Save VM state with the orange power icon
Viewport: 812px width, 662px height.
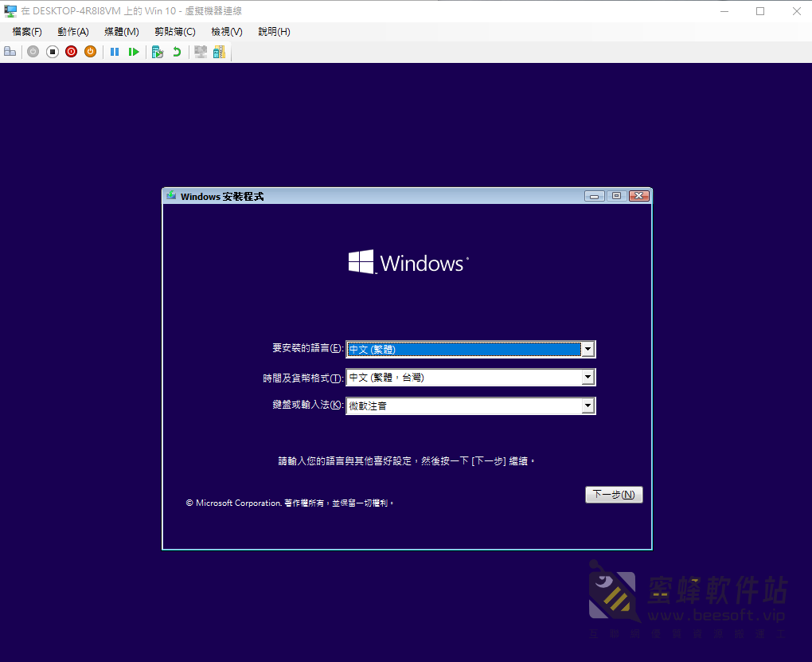tap(90, 51)
